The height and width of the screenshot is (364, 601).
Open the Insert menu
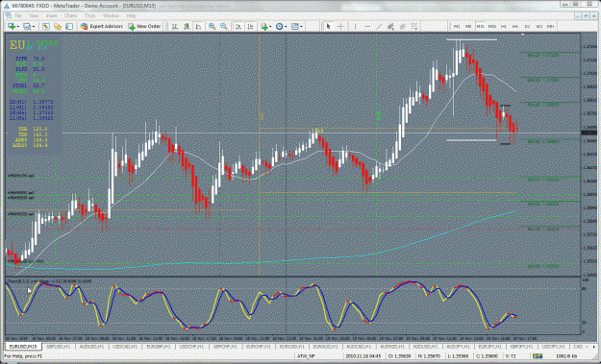[x=51, y=15]
